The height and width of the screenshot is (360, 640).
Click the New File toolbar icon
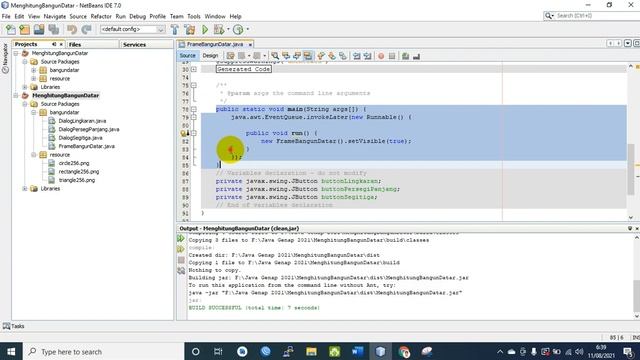(x=11, y=29)
